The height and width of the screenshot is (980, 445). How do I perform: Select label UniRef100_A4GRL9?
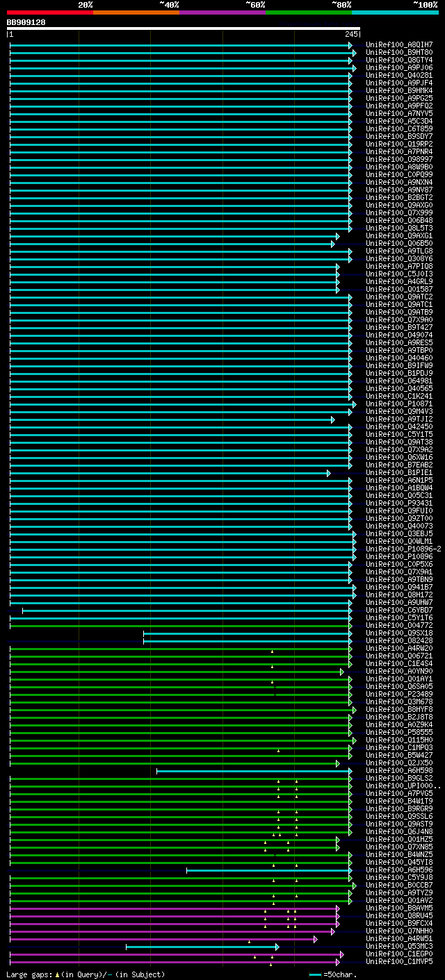(x=399, y=281)
